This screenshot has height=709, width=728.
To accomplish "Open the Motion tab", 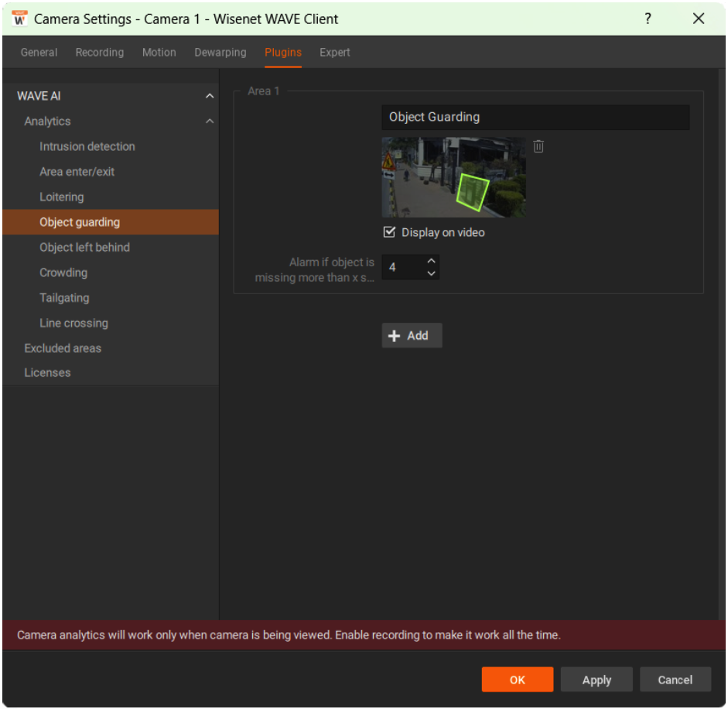I will 159,53.
